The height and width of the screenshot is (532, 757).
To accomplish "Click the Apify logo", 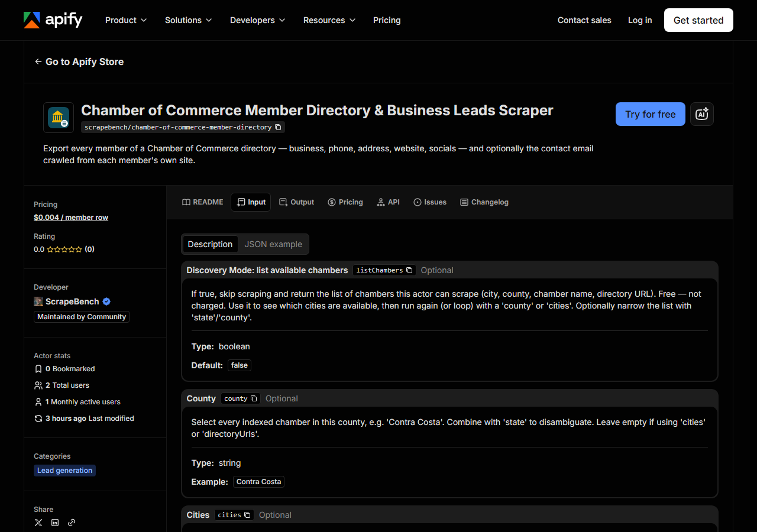I will tap(53, 20).
